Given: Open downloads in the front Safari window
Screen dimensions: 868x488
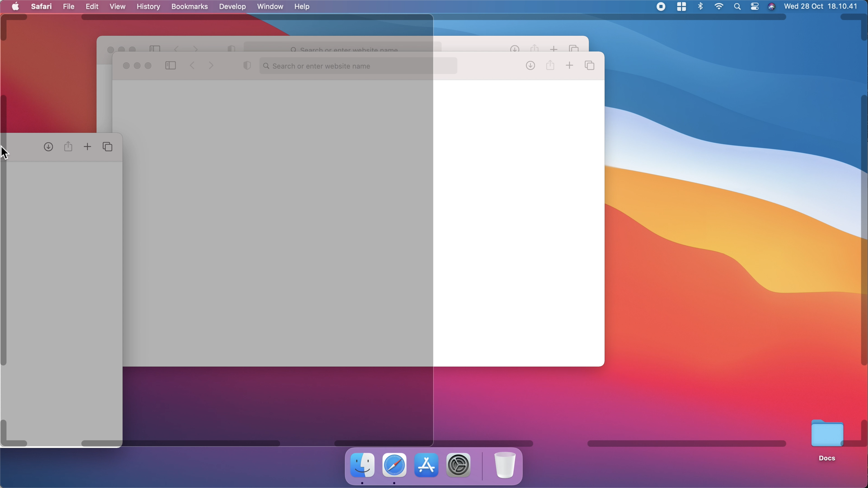Looking at the screenshot, I should point(530,66).
